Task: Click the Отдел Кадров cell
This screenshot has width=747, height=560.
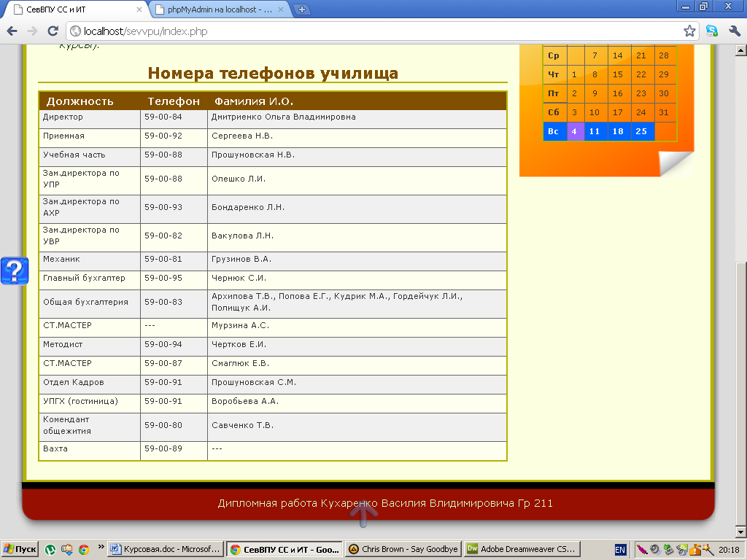Action: pos(90,384)
